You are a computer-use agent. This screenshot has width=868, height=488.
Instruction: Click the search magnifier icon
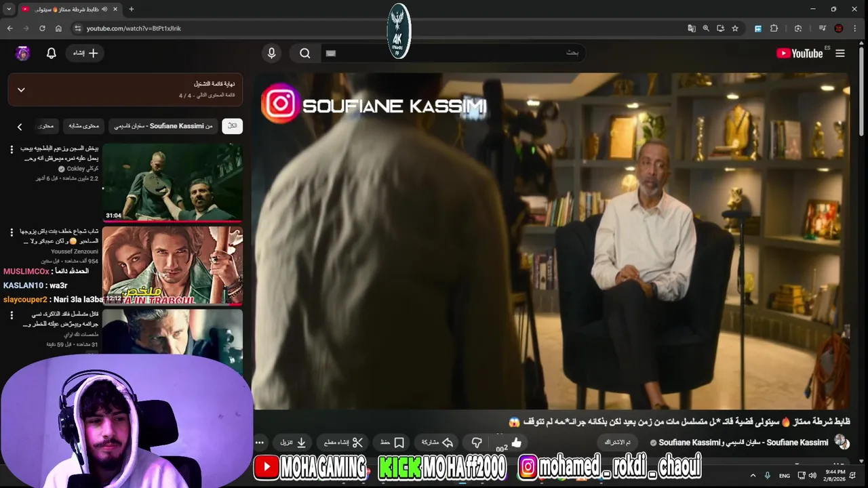click(x=305, y=53)
